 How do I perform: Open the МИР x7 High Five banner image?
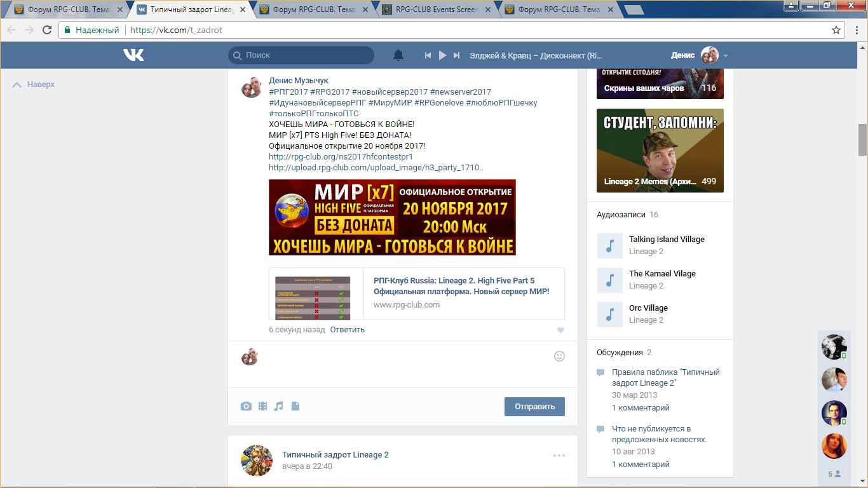click(392, 217)
